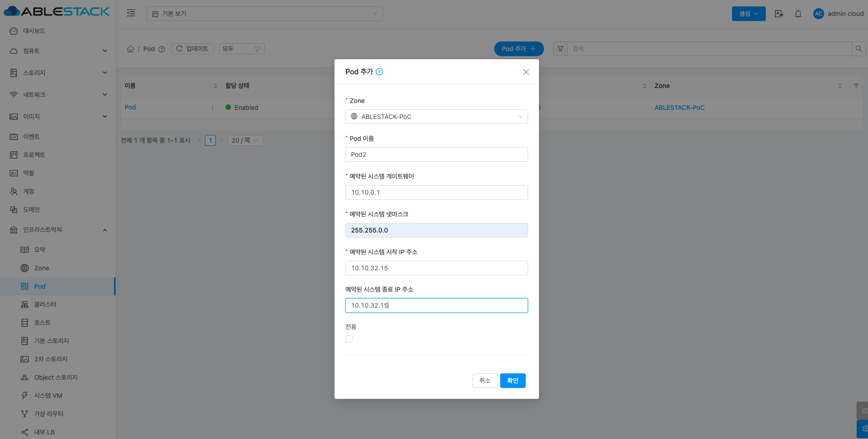Screen dimensions: 868x439
Task: Select page 1 in pagination
Action: [210, 140]
